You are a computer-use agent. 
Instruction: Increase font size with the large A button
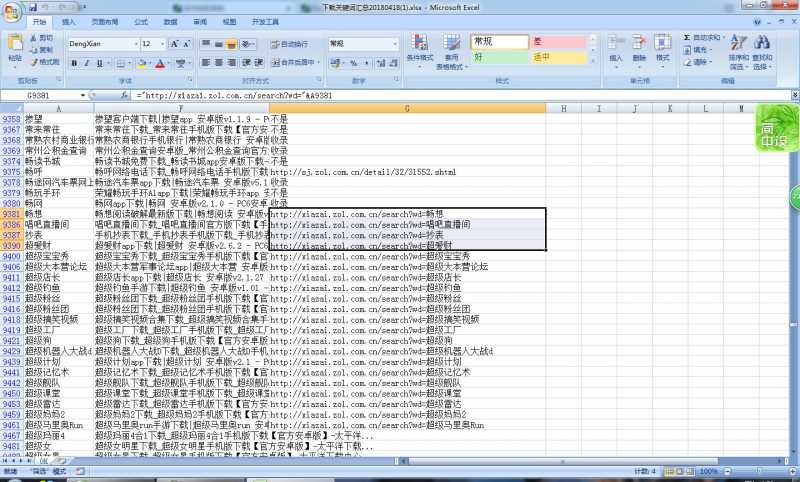(174, 44)
